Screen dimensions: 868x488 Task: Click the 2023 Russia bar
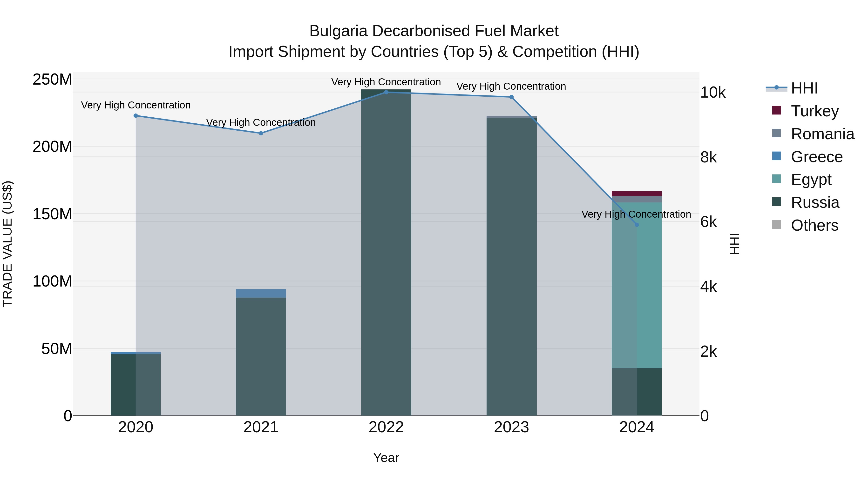511,267
